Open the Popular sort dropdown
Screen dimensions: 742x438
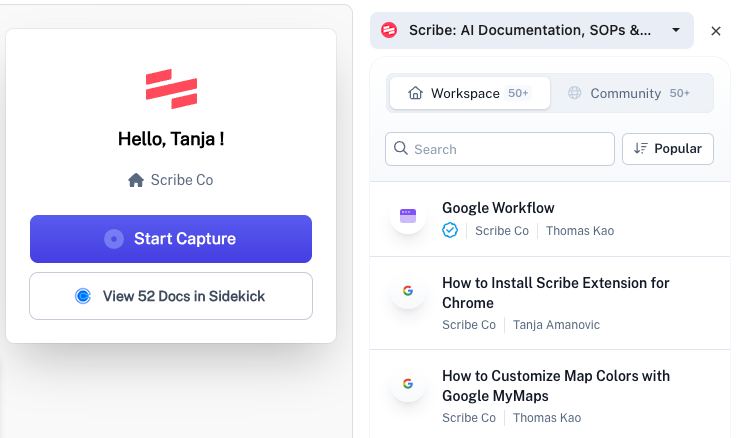click(668, 149)
